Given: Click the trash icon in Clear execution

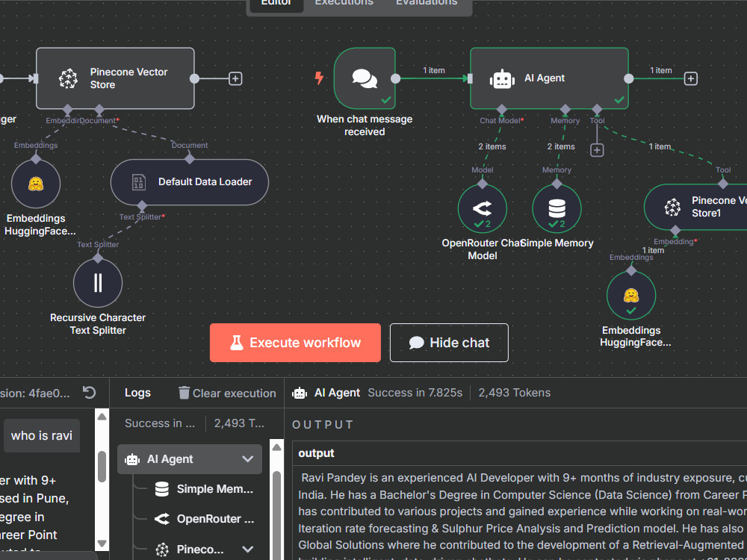Looking at the screenshot, I should [184, 393].
